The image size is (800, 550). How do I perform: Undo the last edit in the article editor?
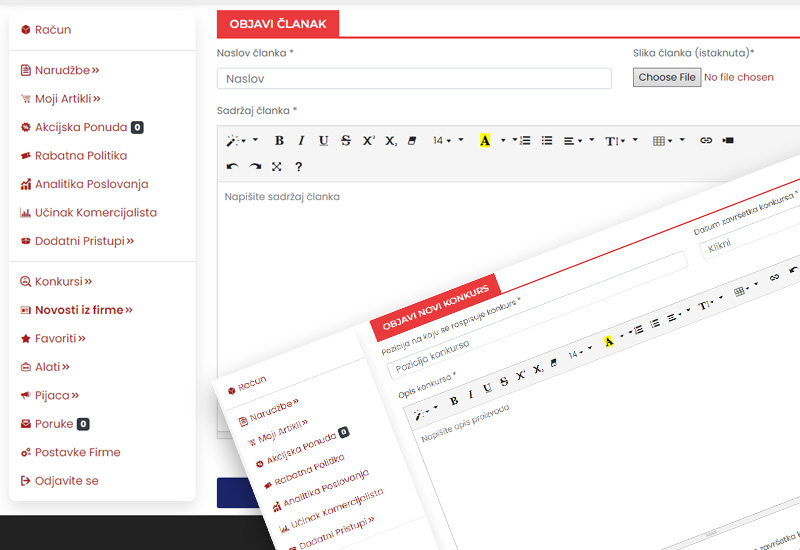coord(233,166)
